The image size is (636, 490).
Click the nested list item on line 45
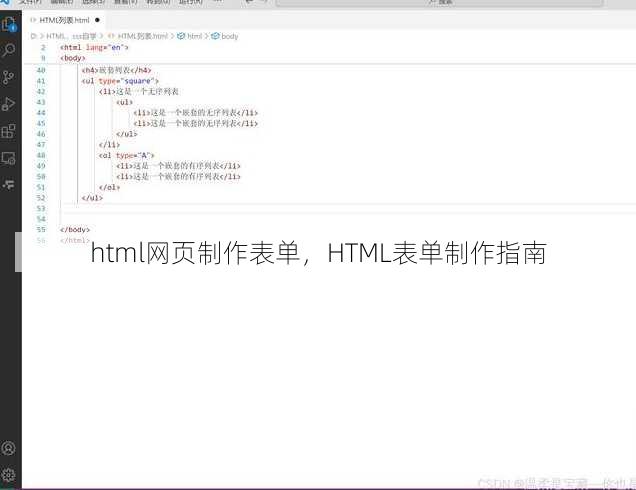click(196, 123)
